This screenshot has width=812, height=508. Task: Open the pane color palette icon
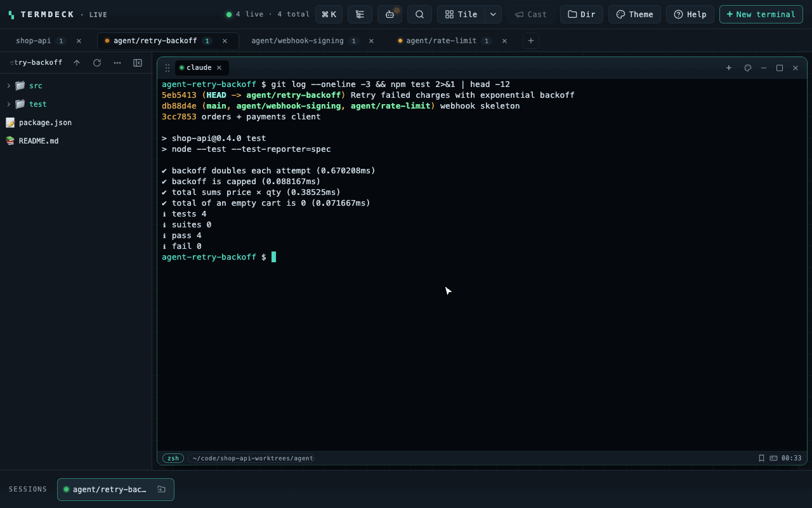748,68
